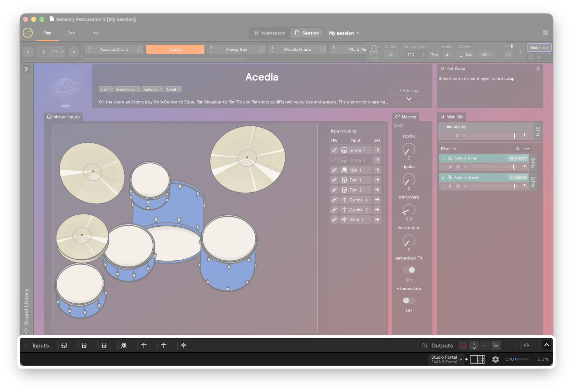Viewport: 573px width, 392px height.
Task: Select the Analog Trap kit slot
Action: pos(236,49)
